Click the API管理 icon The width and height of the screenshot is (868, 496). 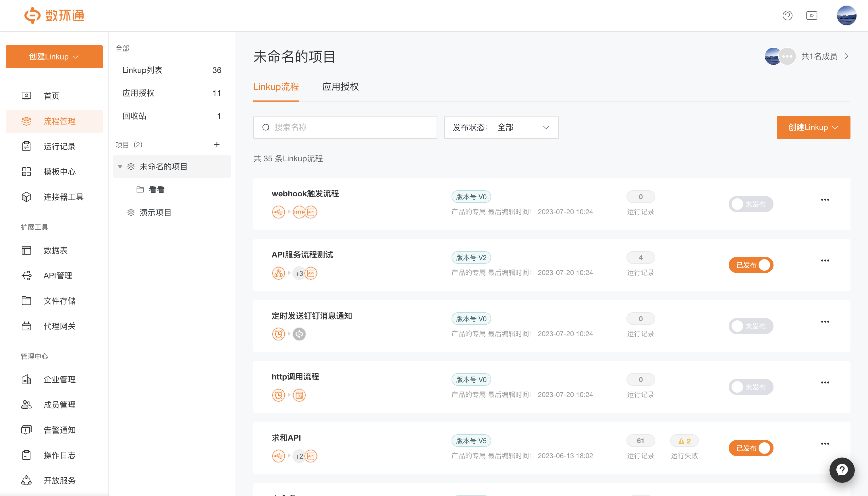[x=26, y=275]
